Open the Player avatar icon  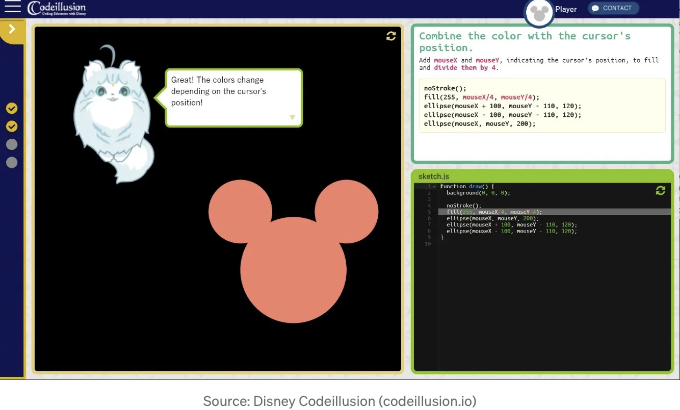pos(539,13)
